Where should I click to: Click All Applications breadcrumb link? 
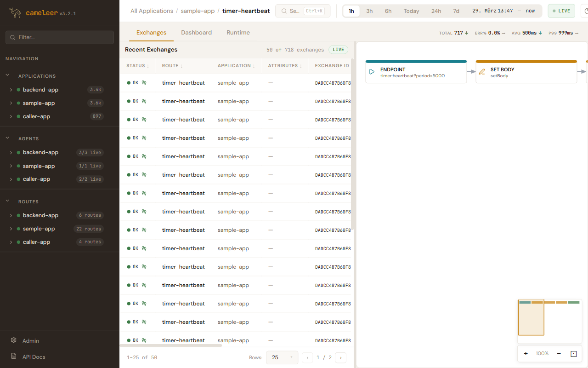152,11
